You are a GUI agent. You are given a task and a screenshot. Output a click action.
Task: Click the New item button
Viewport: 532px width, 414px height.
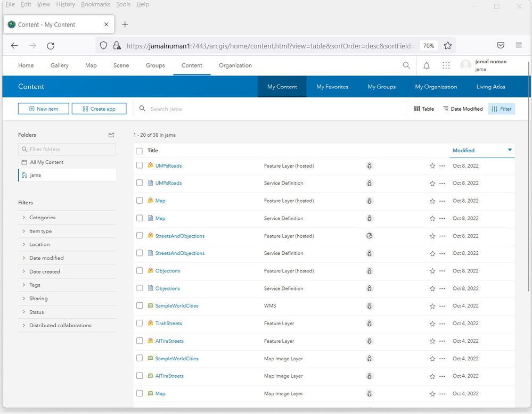pyautogui.click(x=44, y=109)
